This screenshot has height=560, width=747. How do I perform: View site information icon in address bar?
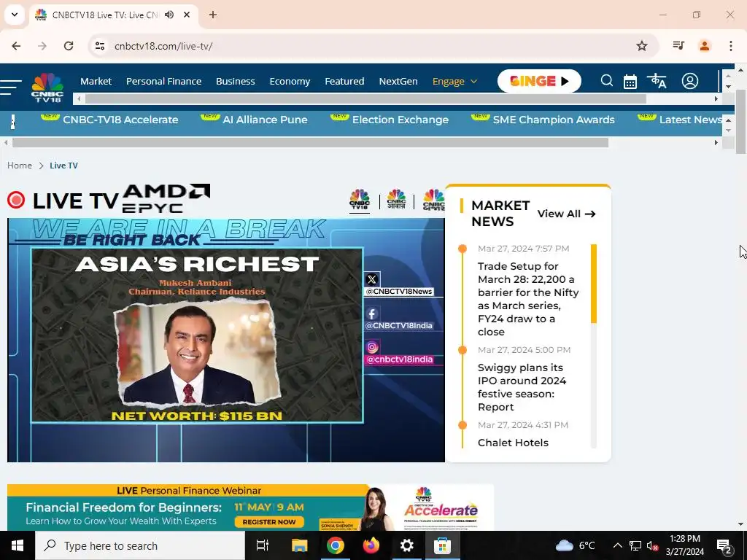(99, 46)
